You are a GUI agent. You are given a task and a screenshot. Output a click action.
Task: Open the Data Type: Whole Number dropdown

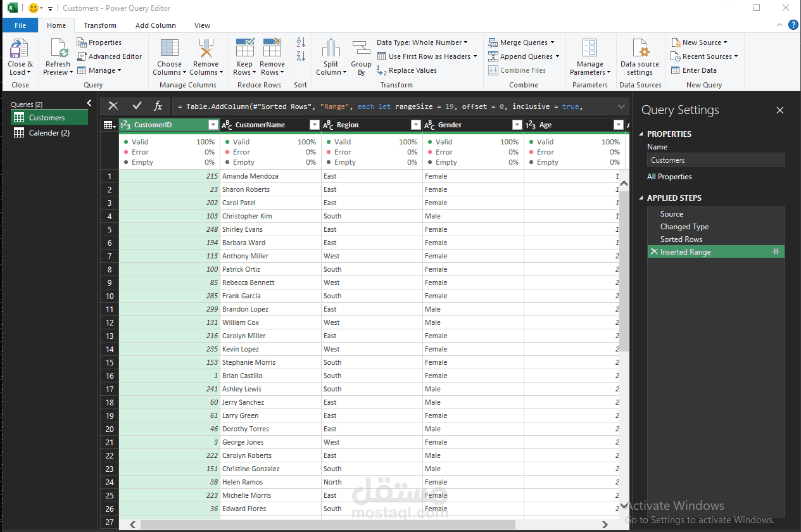[422, 42]
